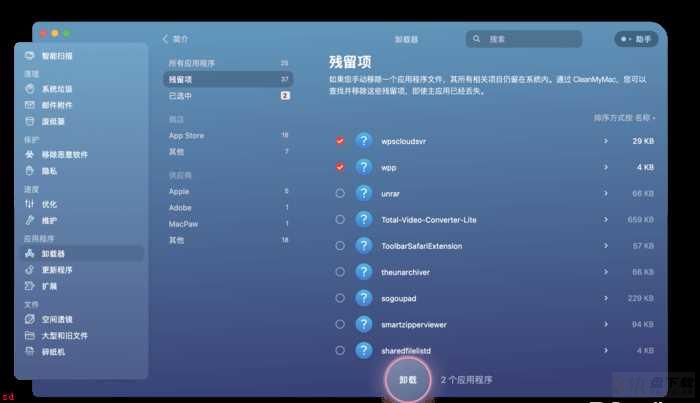The height and width of the screenshot is (403, 700).
Task: Filter by Apple vendor
Action: point(228,191)
